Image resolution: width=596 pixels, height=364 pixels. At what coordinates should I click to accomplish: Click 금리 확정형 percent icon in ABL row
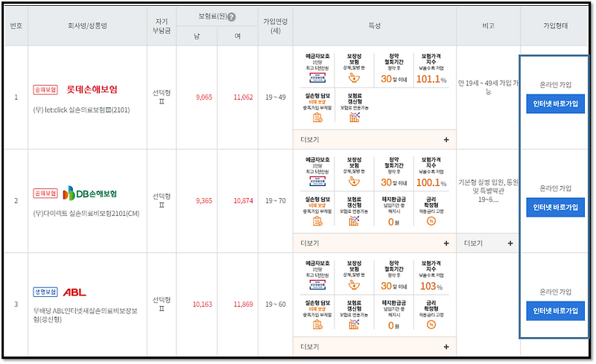(x=431, y=325)
